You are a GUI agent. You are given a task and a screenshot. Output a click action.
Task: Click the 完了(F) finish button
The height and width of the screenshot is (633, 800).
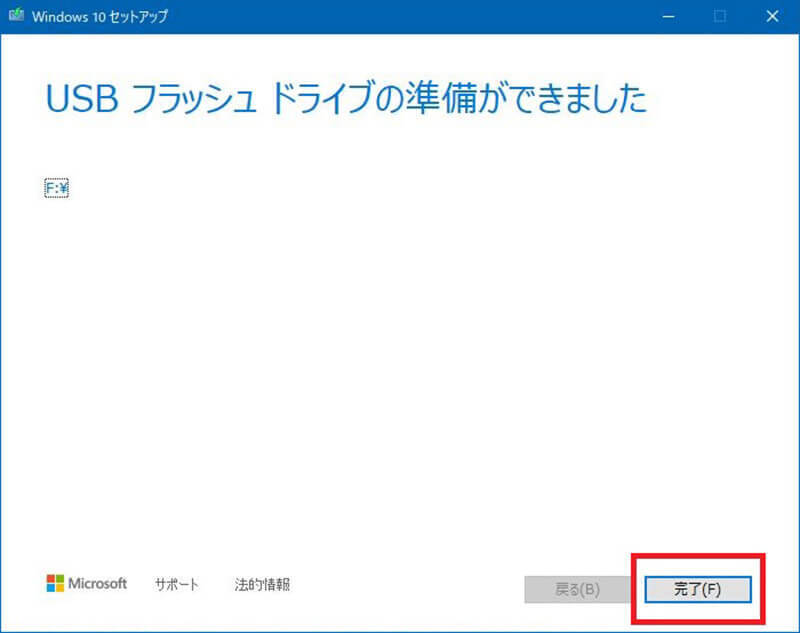pyautogui.click(x=697, y=589)
